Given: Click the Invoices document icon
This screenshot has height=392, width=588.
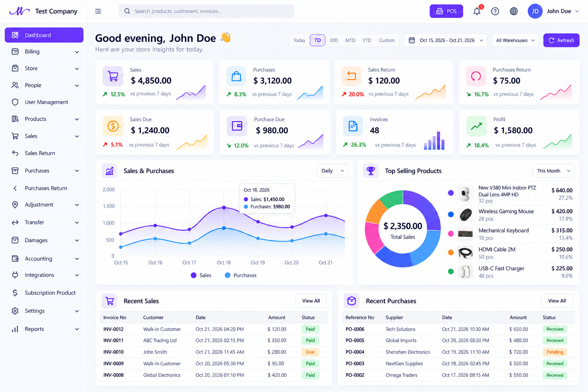Looking at the screenshot, I should (353, 126).
